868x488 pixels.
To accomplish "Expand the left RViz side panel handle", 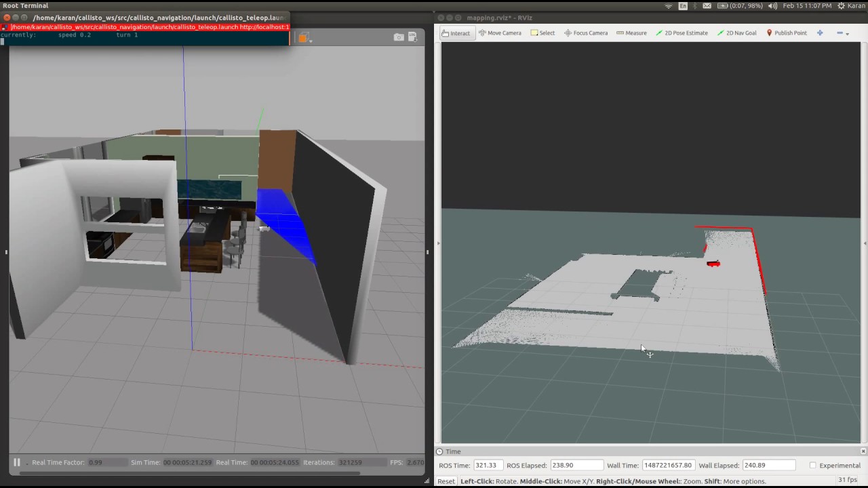I will pos(438,243).
